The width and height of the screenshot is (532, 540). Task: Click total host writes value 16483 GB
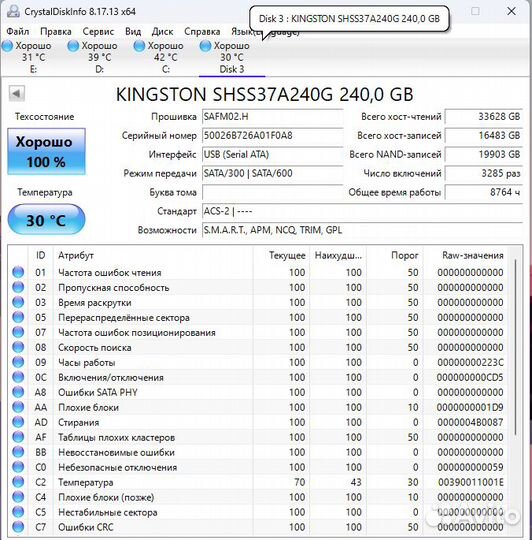tap(484, 136)
